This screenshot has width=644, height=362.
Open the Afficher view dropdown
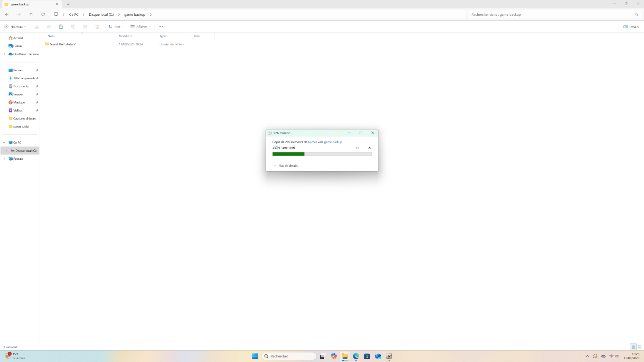[140, 27]
